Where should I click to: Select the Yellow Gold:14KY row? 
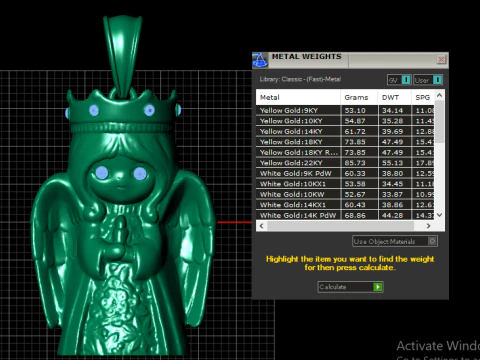tap(345, 131)
